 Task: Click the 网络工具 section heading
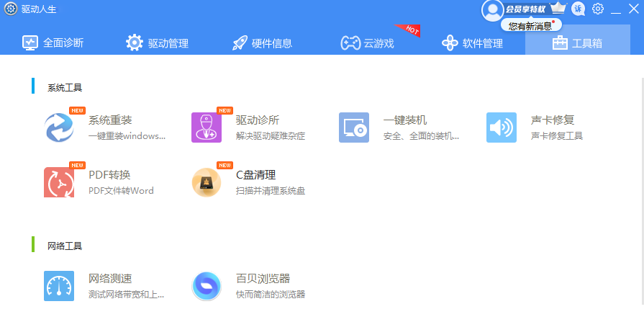click(x=65, y=246)
